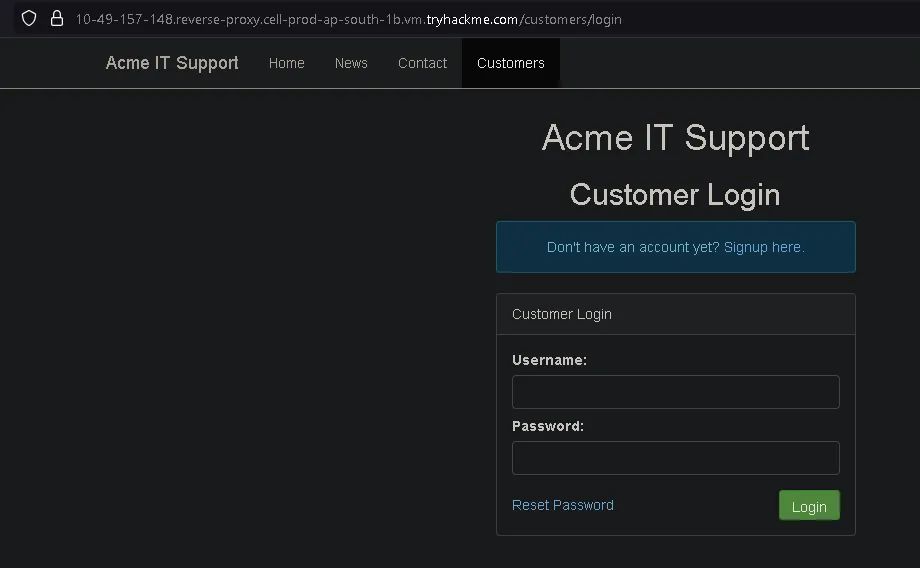This screenshot has width=920, height=568.
Task: Click the Password: label
Action: pyautogui.click(x=548, y=426)
